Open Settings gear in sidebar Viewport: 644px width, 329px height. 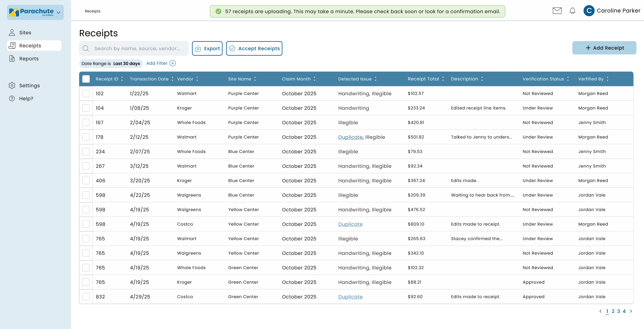12,86
